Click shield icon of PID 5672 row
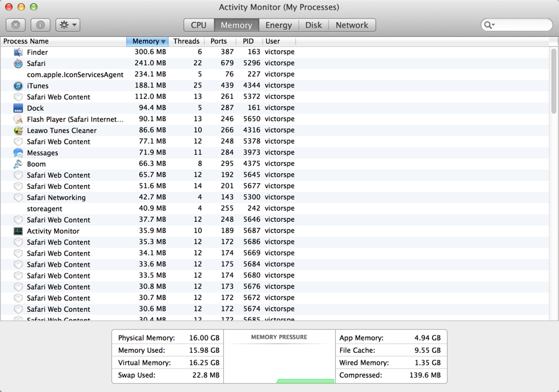Image resolution: width=559 pixels, height=392 pixels. click(18, 298)
